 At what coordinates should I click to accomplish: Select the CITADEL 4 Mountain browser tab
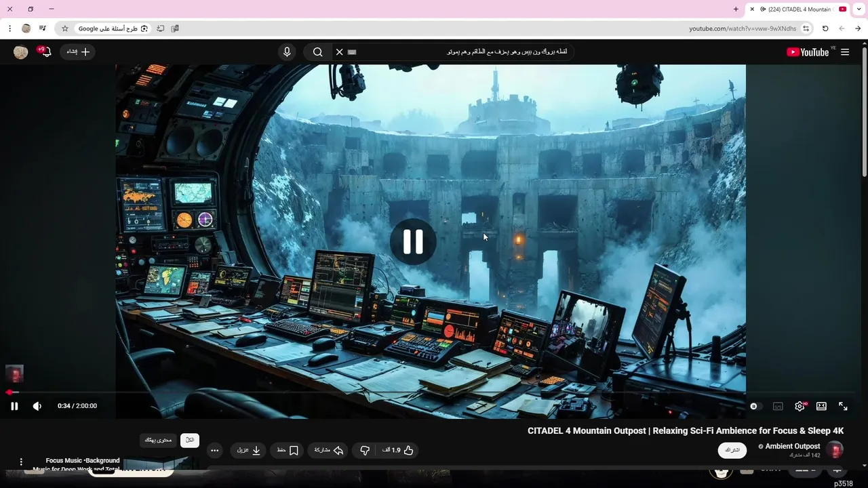pyautogui.click(x=798, y=9)
